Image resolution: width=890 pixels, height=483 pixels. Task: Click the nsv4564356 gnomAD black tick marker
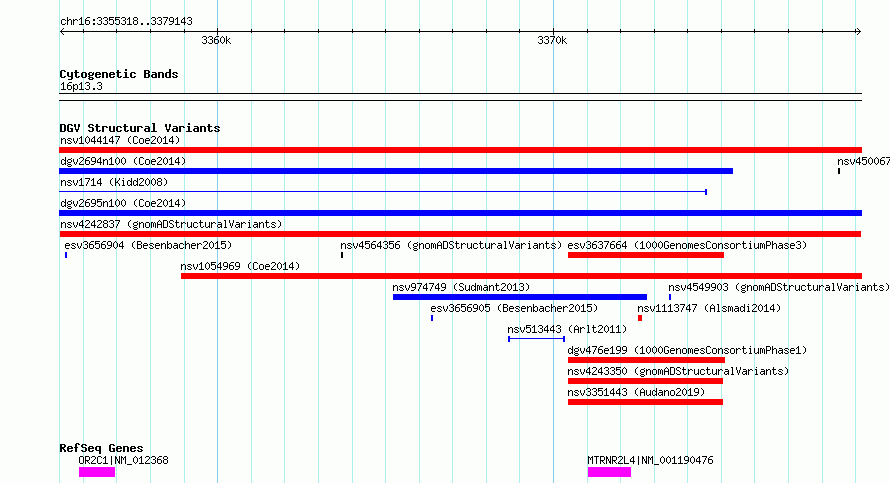coord(342,255)
